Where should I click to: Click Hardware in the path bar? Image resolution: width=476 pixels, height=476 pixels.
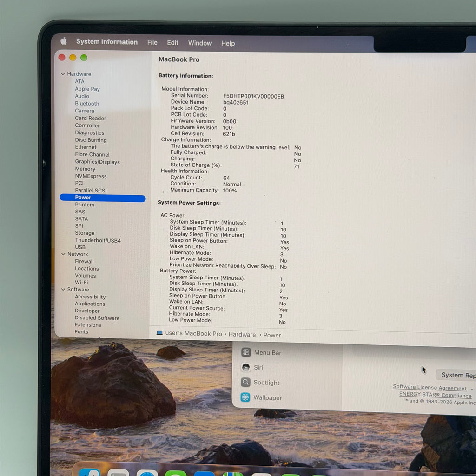click(242, 334)
